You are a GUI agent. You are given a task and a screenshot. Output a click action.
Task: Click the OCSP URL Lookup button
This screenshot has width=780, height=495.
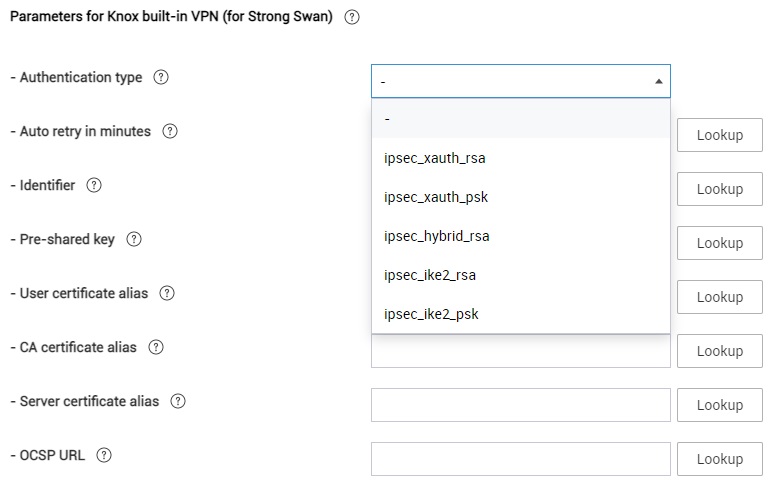[x=719, y=459]
